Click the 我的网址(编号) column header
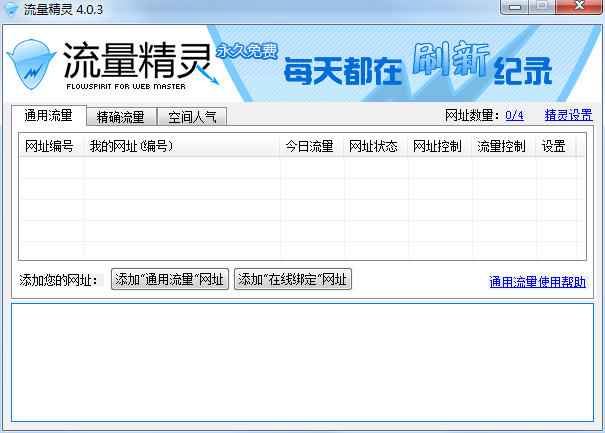Image resolution: width=605 pixels, height=433 pixels. point(132,146)
